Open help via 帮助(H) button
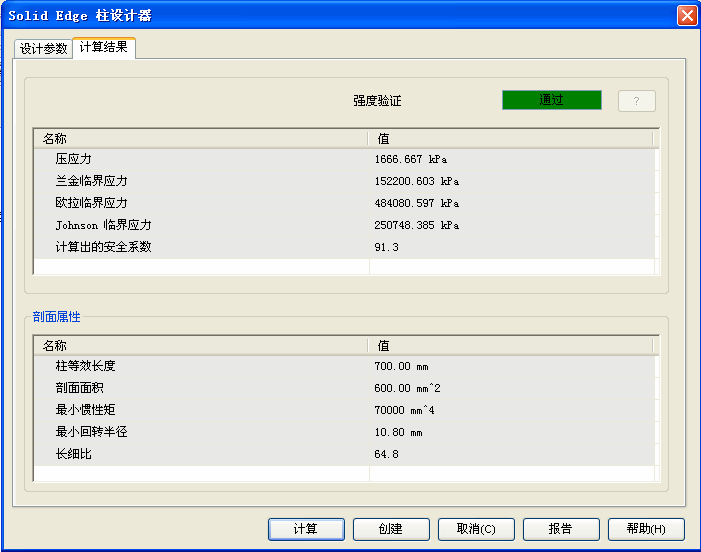This screenshot has height=552, width=701. pyautogui.click(x=646, y=529)
